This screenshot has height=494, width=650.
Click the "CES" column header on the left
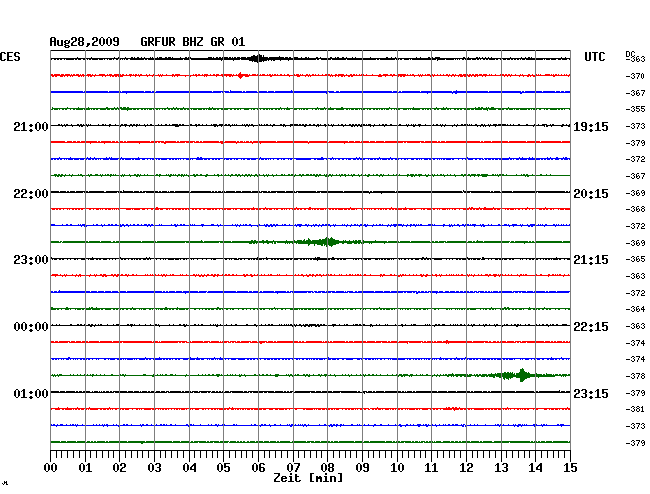click(10, 57)
